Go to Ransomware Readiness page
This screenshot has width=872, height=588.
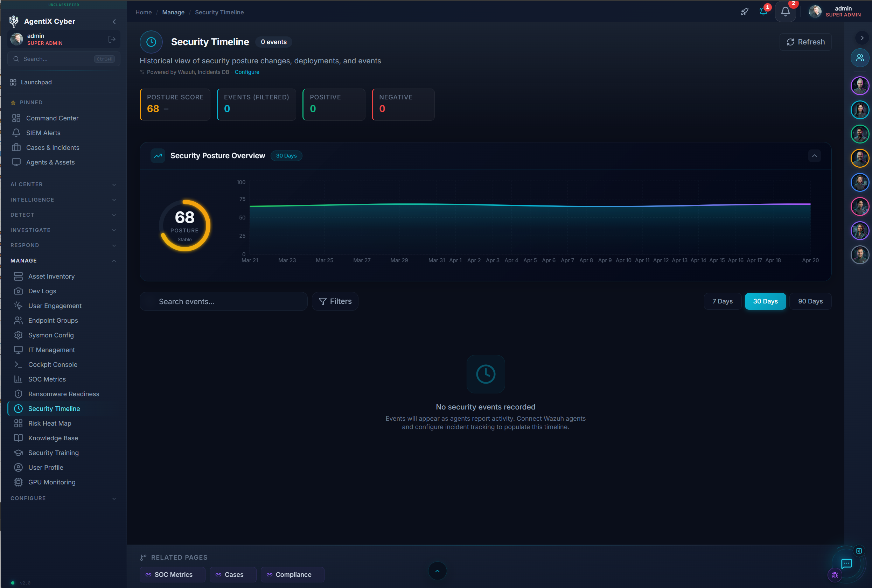coord(63,394)
